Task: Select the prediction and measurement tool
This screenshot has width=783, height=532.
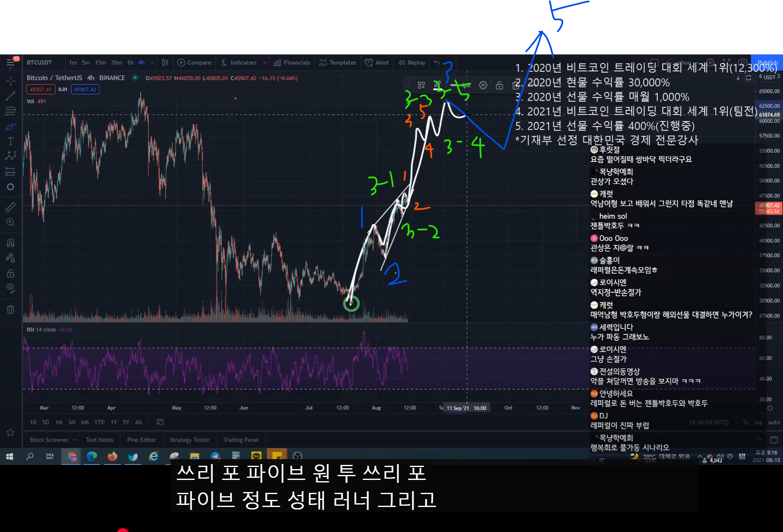Action: [x=10, y=172]
